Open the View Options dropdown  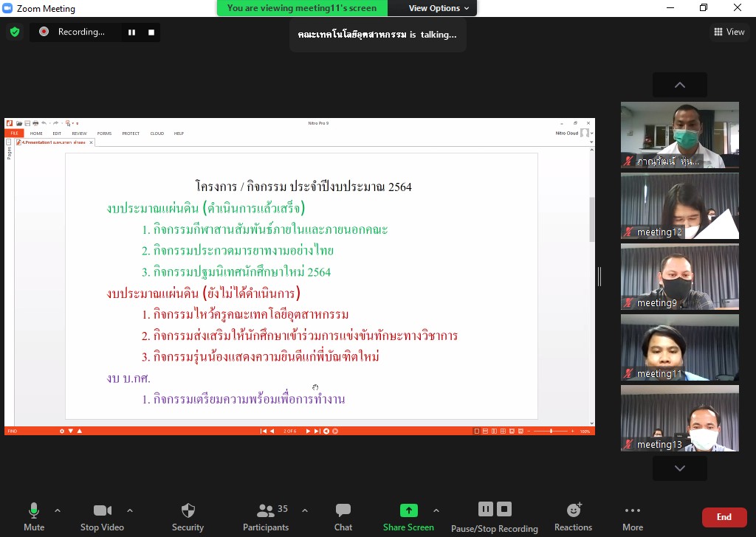coord(439,8)
